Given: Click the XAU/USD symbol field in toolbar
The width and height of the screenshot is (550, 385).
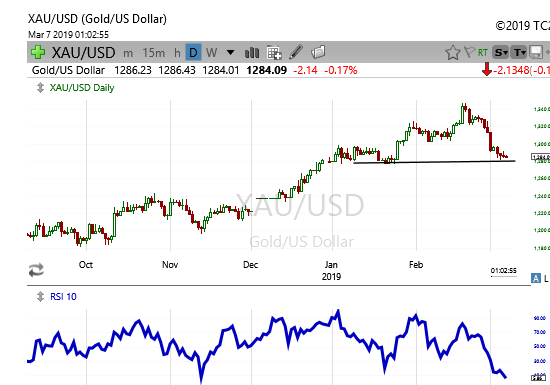Looking at the screenshot, I should point(83,53).
